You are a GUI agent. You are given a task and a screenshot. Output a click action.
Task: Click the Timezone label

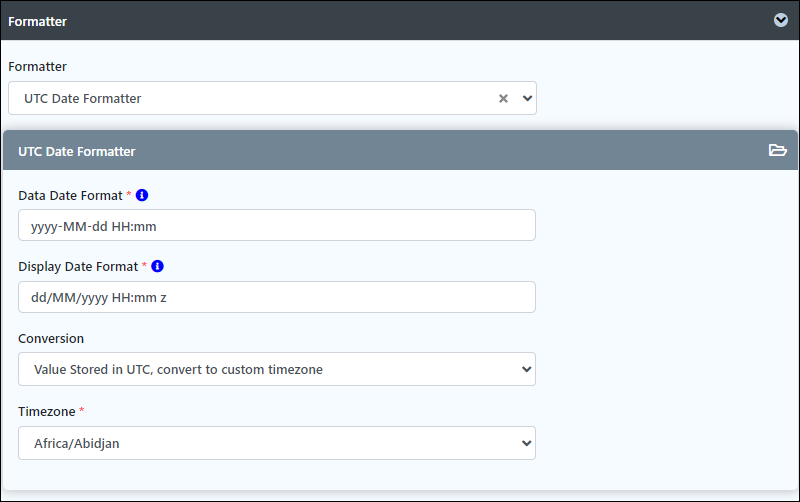click(x=47, y=411)
